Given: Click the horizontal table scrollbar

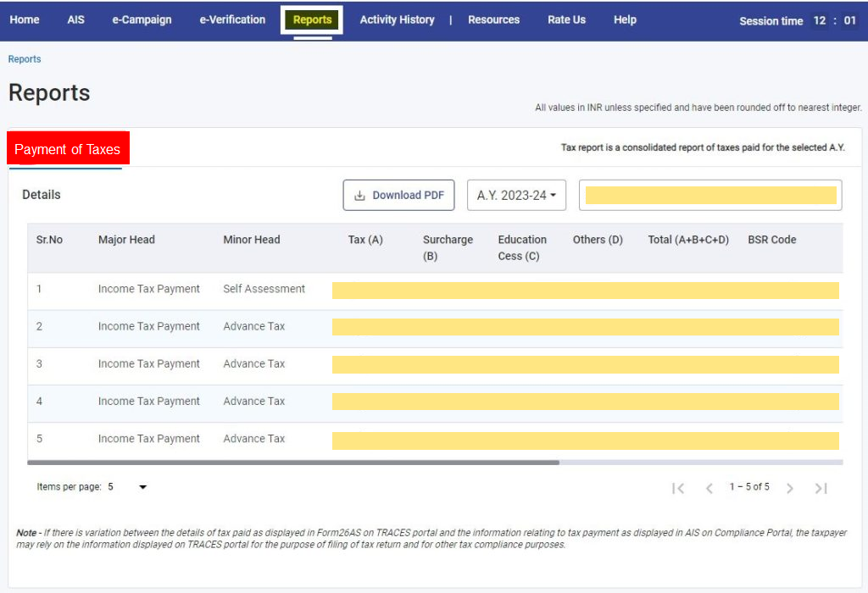Looking at the screenshot, I should pyautogui.click(x=292, y=463).
